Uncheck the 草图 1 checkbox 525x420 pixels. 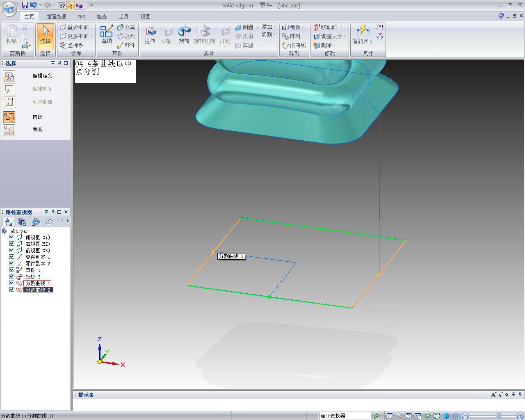[12, 270]
